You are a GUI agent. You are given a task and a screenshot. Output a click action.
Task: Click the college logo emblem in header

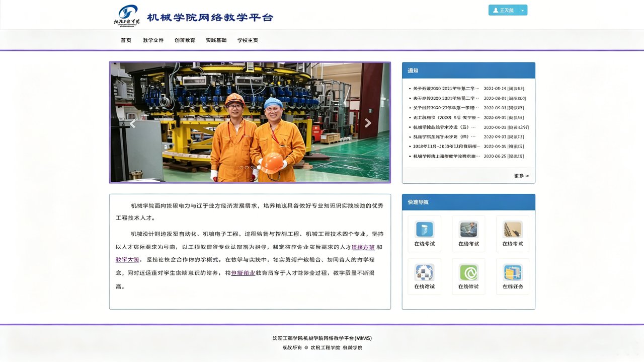click(x=127, y=15)
